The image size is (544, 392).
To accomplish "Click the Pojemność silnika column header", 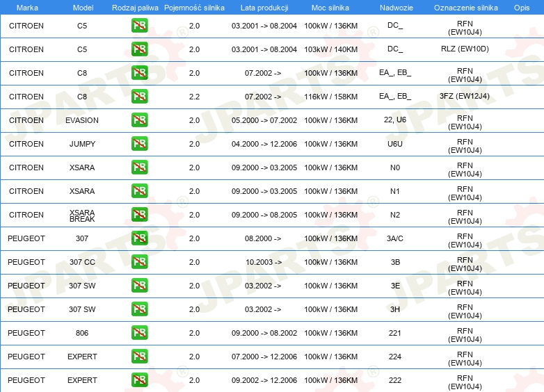I will click(194, 8).
